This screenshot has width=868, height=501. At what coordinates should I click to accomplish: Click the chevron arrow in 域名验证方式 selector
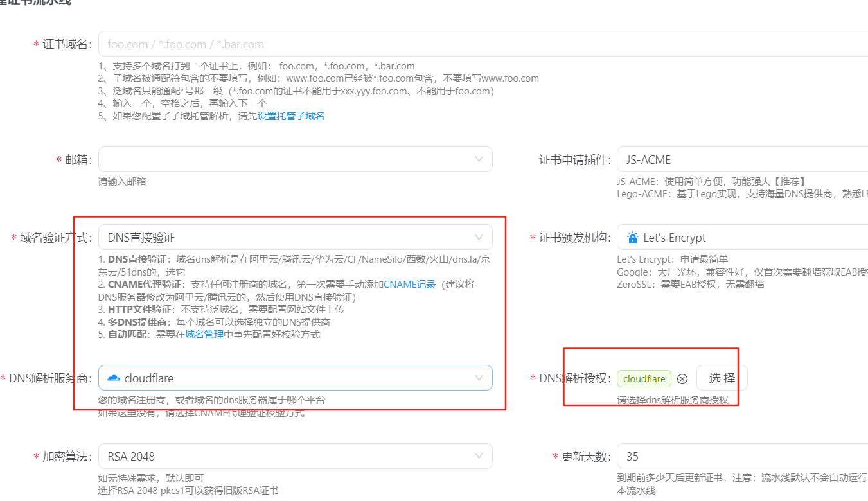pos(479,238)
